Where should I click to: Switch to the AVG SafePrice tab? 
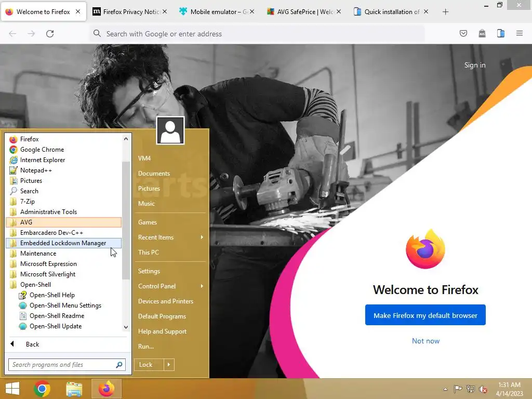pos(304,11)
